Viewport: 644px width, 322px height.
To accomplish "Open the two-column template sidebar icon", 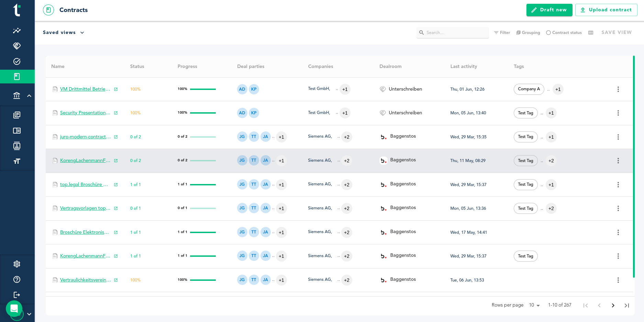I will click(x=17, y=130).
